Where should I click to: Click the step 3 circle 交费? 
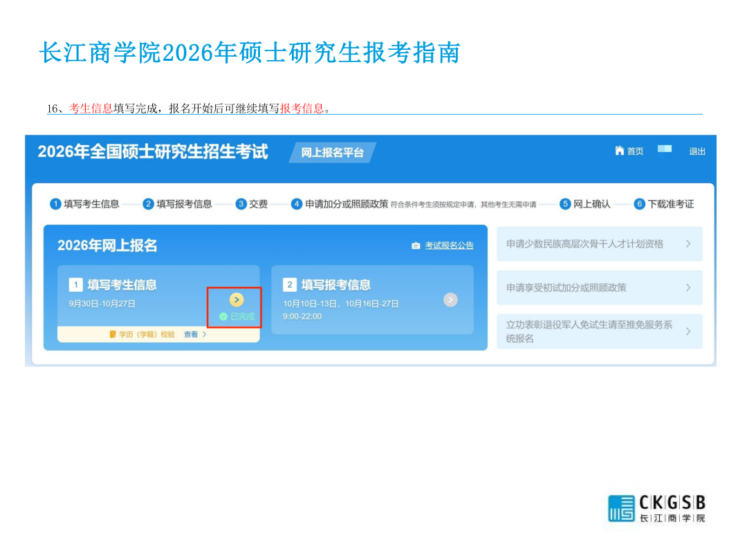(x=241, y=204)
